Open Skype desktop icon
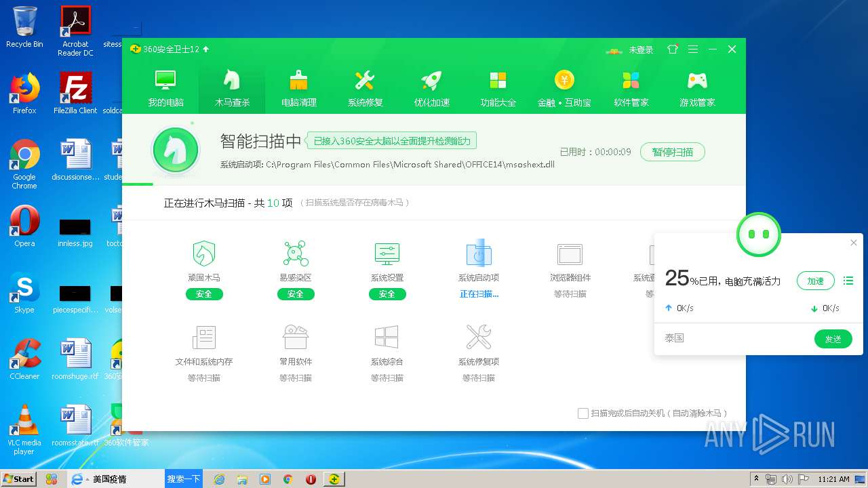Image resolution: width=868 pixels, height=488 pixels. (24, 293)
